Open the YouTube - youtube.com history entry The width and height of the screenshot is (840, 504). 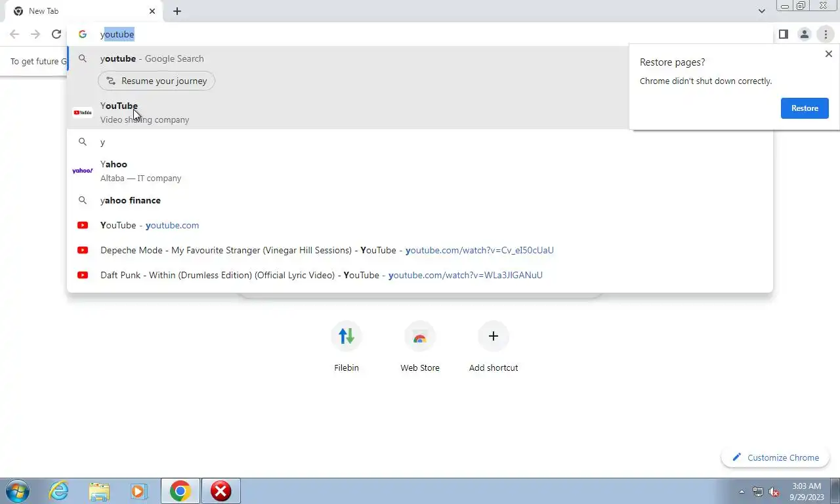[x=420, y=225]
